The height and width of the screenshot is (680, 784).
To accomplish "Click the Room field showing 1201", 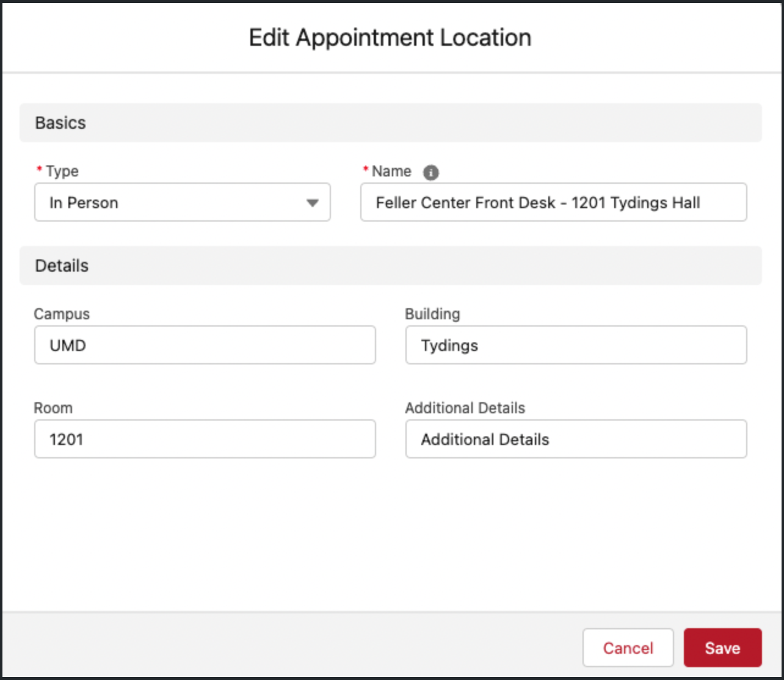I will pyautogui.click(x=205, y=439).
